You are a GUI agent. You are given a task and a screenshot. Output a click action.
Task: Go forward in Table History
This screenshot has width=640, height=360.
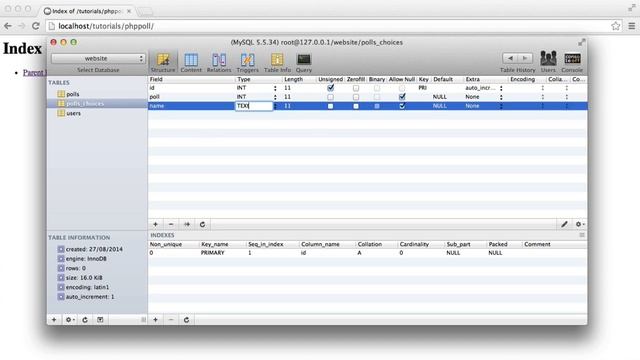pyautogui.click(x=525, y=58)
